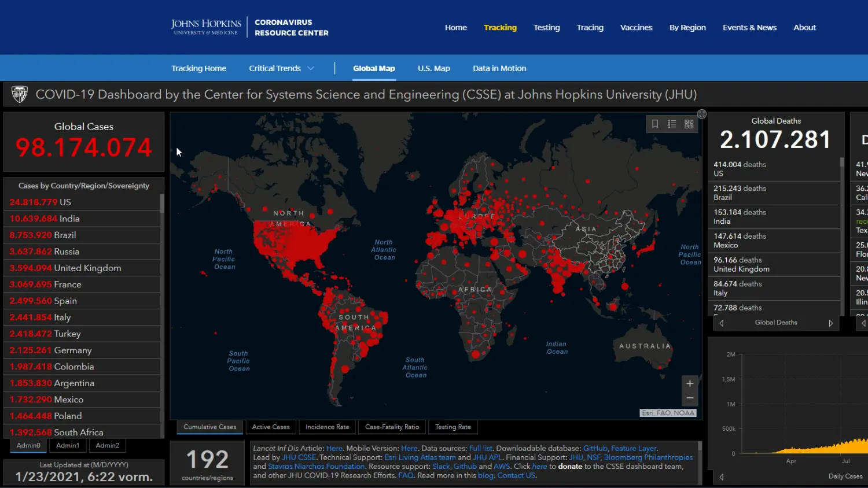Open the downloadable database GitHub link
The width and height of the screenshot is (868, 488).
coord(595,449)
